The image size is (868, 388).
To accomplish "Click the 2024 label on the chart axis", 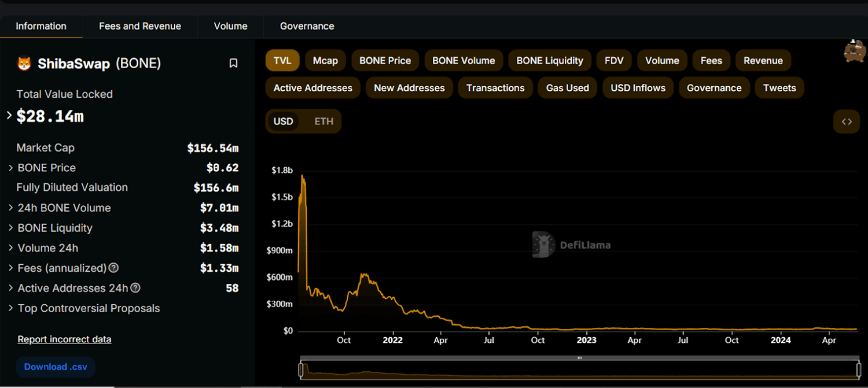I will [781, 340].
